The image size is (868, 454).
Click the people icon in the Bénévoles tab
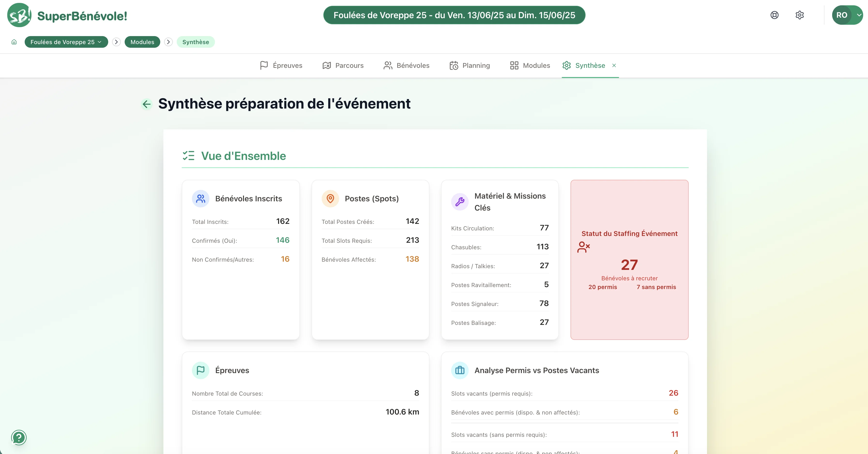(388, 65)
